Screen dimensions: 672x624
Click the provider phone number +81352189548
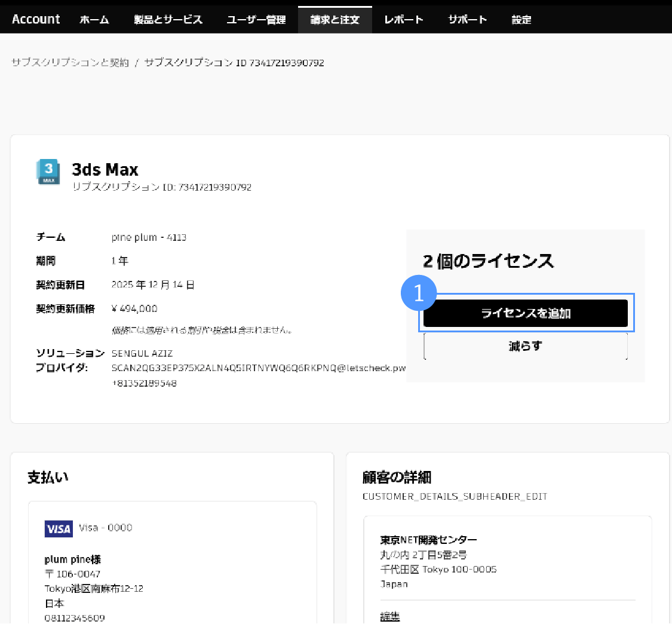pyautogui.click(x=144, y=383)
